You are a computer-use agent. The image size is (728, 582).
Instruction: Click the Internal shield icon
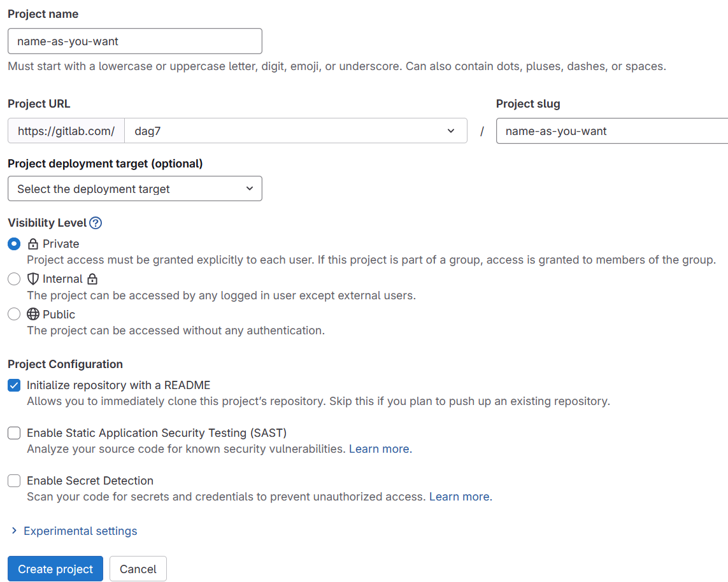[x=33, y=279]
